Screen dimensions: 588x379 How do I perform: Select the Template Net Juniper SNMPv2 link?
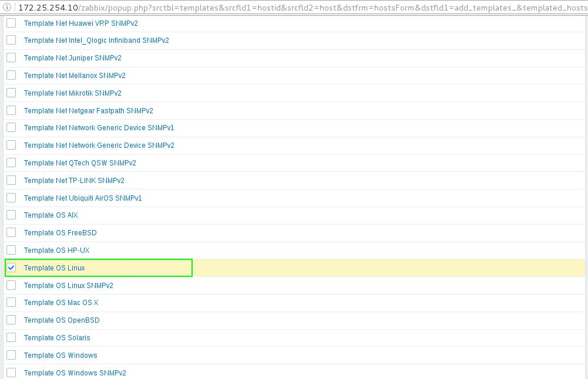[72, 58]
